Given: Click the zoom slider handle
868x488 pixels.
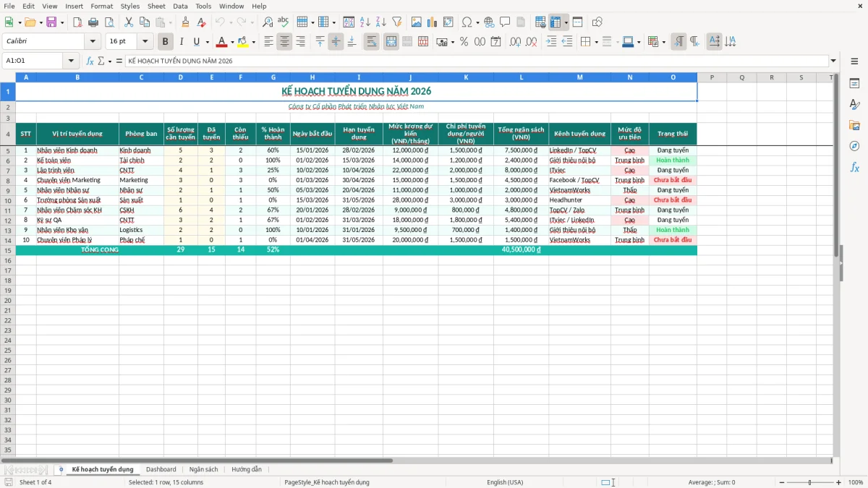Looking at the screenshot, I should click(809, 482).
